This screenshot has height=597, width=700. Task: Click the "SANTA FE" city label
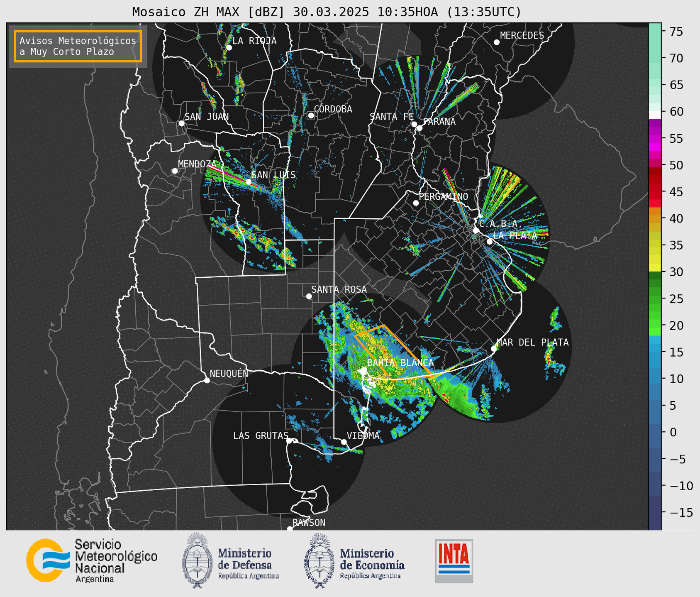(x=392, y=117)
